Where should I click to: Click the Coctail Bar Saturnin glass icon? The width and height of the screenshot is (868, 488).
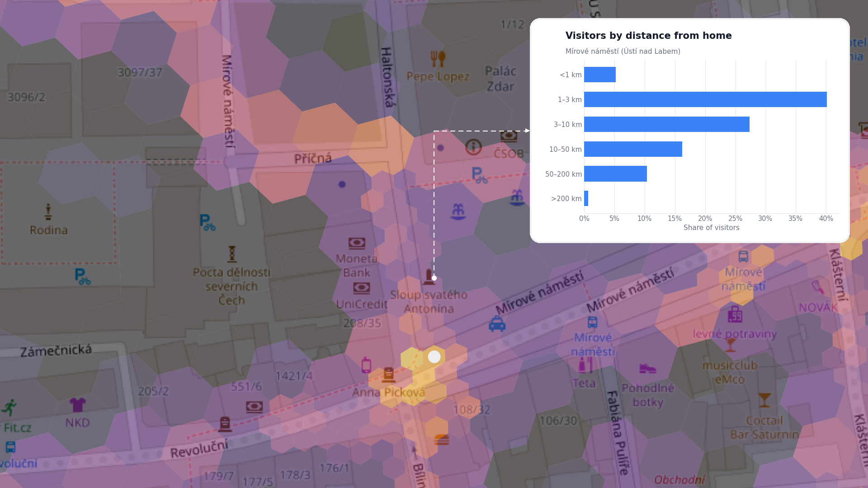[764, 400]
